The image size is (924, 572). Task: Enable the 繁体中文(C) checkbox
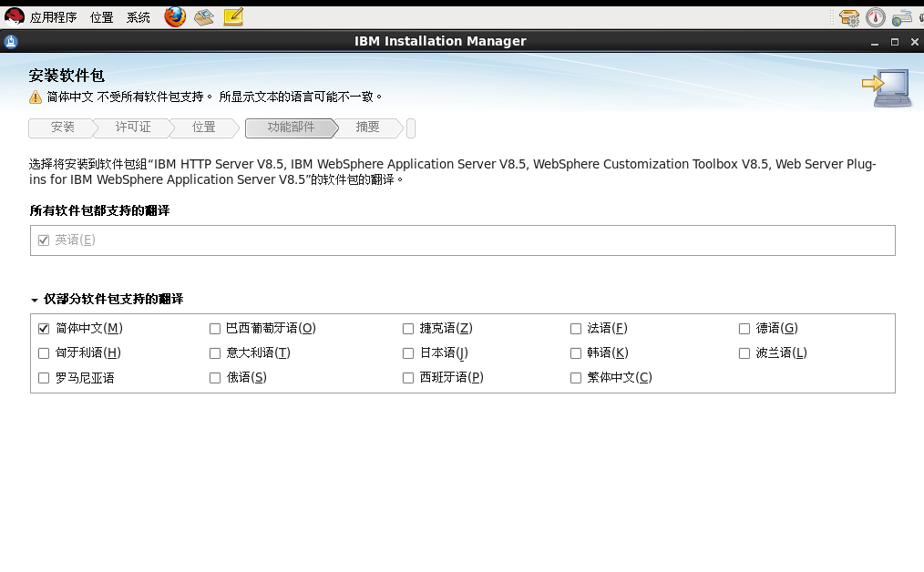576,378
